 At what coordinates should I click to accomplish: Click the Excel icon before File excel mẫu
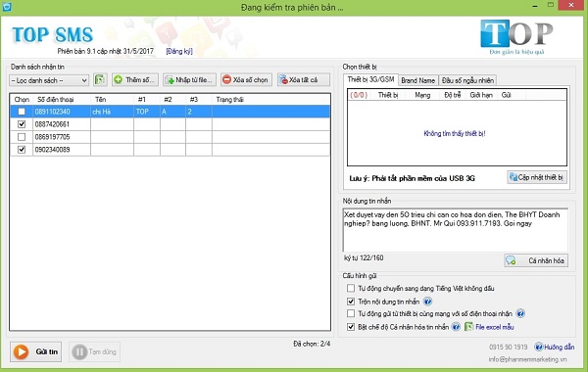468,327
